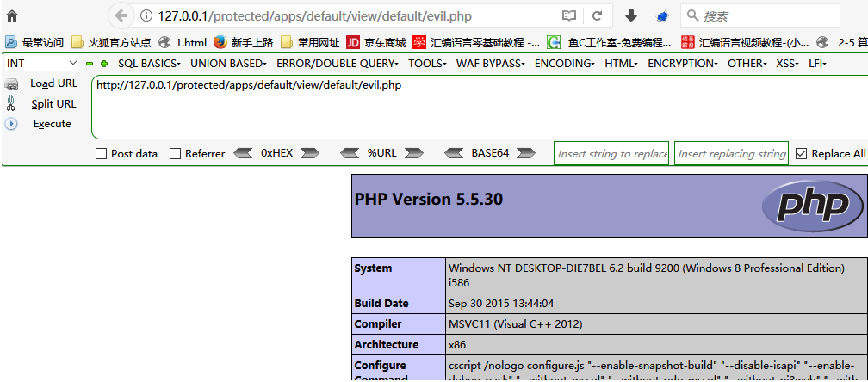The height and width of the screenshot is (382, 868).
Task: Click the Execute button label
Action: (x=52, y=124)
